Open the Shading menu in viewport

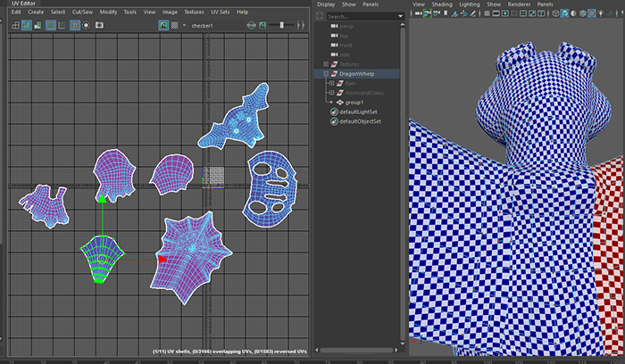click(x=442, y=4)
